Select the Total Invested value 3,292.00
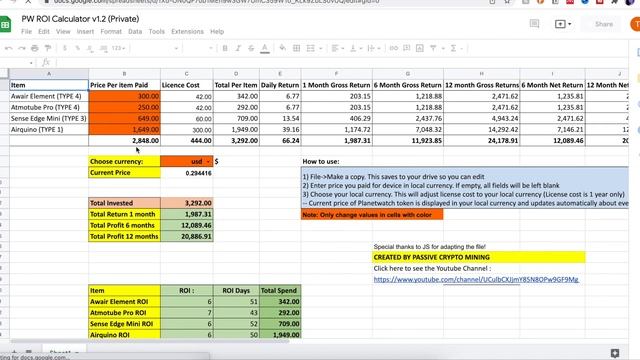 [187, 203]
